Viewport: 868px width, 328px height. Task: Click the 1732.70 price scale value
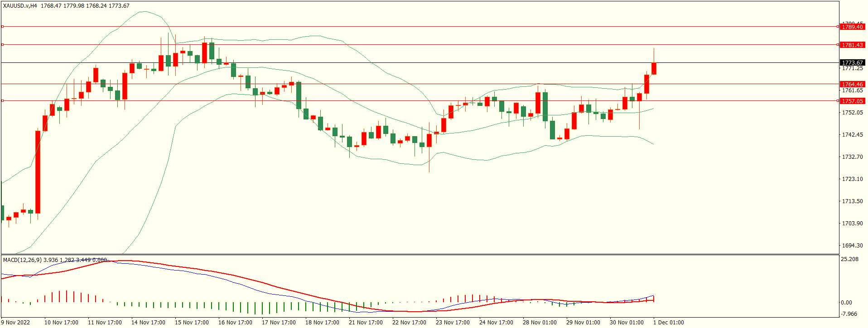tap(852, 157)
